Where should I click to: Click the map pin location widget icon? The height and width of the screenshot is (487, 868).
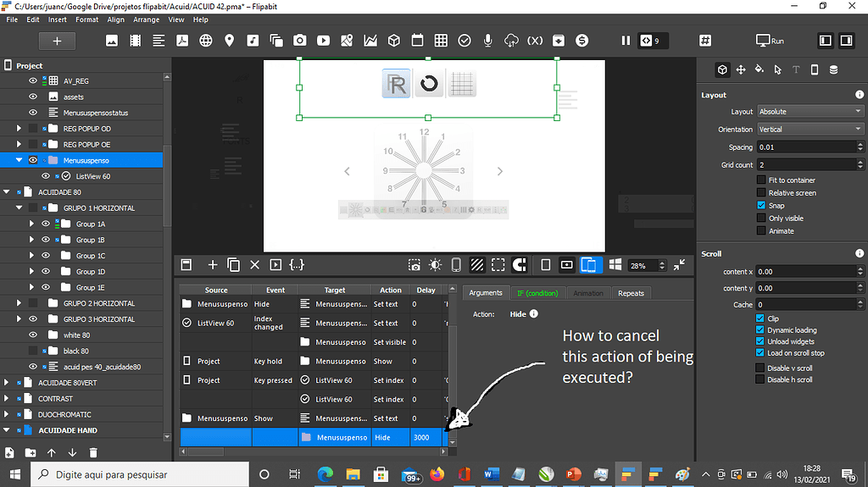tap(229, 41)
